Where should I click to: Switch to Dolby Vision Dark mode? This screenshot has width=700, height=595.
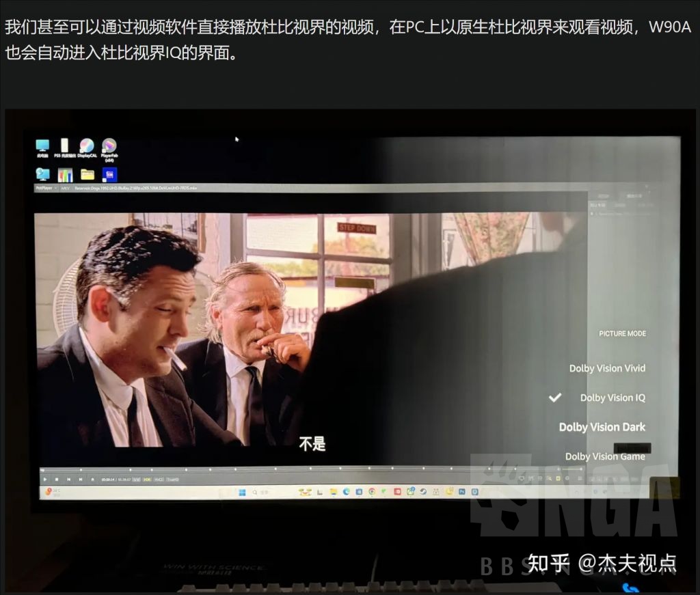pyautogui.click(x=602, y=427)
